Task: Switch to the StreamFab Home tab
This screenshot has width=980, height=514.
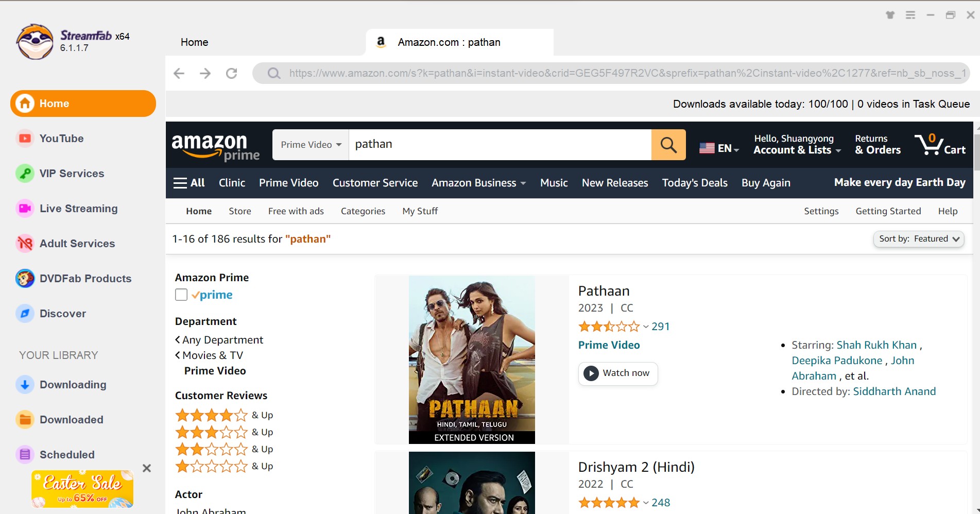Action: (x=194, y=42)
